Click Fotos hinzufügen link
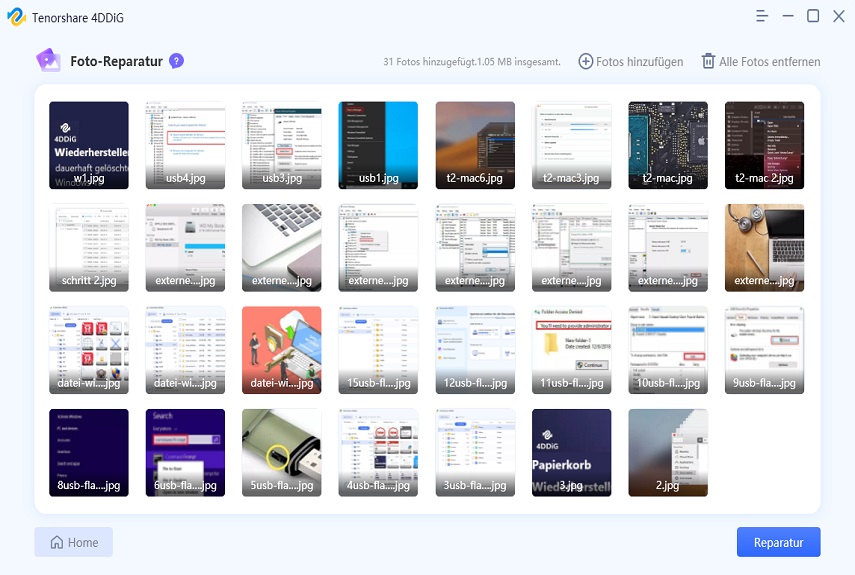The height and width of the screenshot is (575, 855). coord(631,62)
